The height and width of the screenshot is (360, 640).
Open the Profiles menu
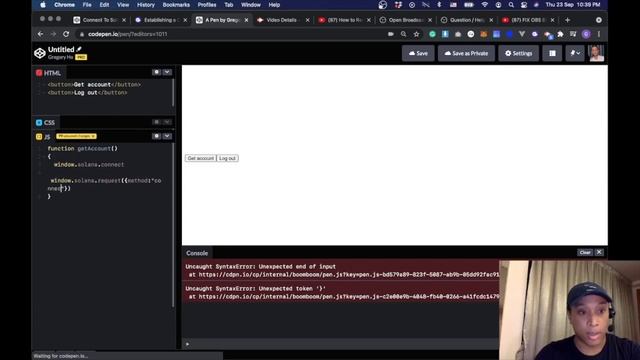pos(207,5)
